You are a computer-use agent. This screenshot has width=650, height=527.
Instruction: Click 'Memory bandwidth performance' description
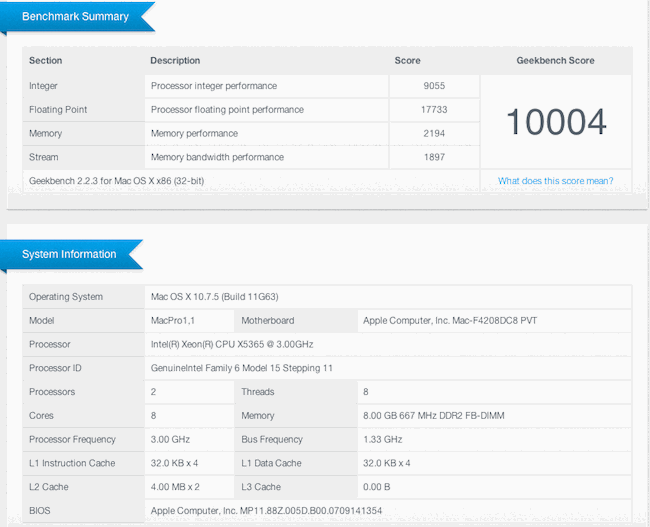pyautogui.click(x=217, y=157)
